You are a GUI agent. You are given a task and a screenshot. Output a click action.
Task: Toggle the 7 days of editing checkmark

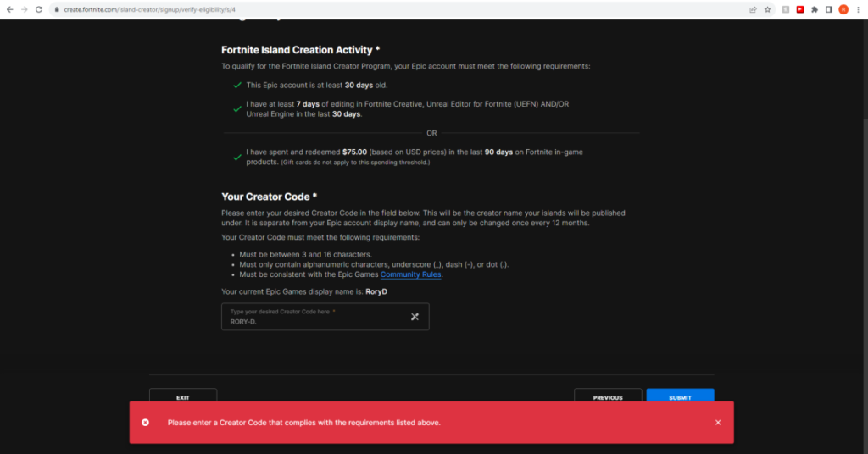point(237,108)
